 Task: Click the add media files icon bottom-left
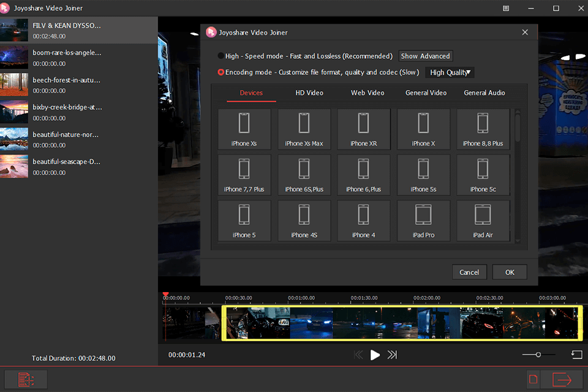(26, 379)
